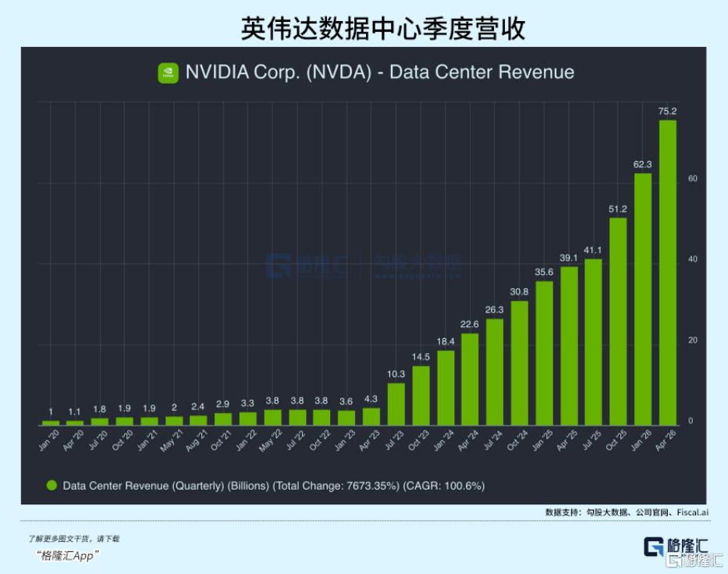Click the 39.1 value label

pos(568,258)
